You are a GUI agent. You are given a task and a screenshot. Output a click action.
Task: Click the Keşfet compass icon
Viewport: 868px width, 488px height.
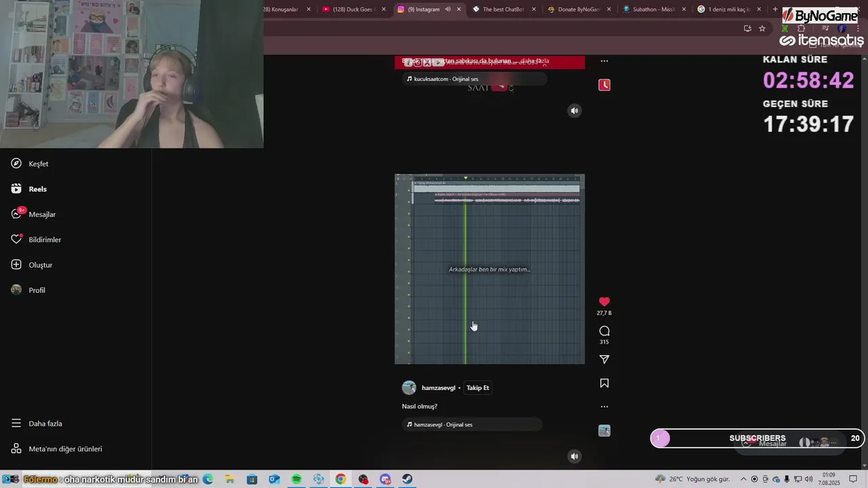coord(16,164)
